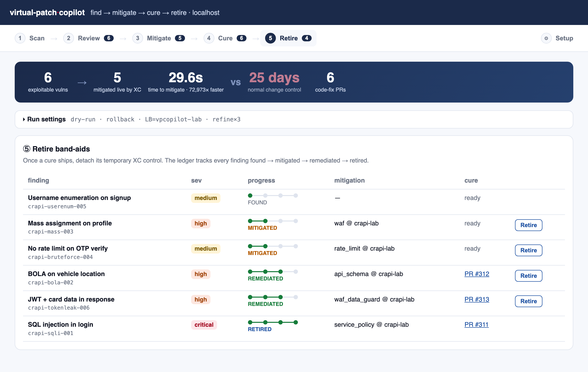Open the Retire tab
Screen dimensions: 588x372
click(x=288, y=38)
